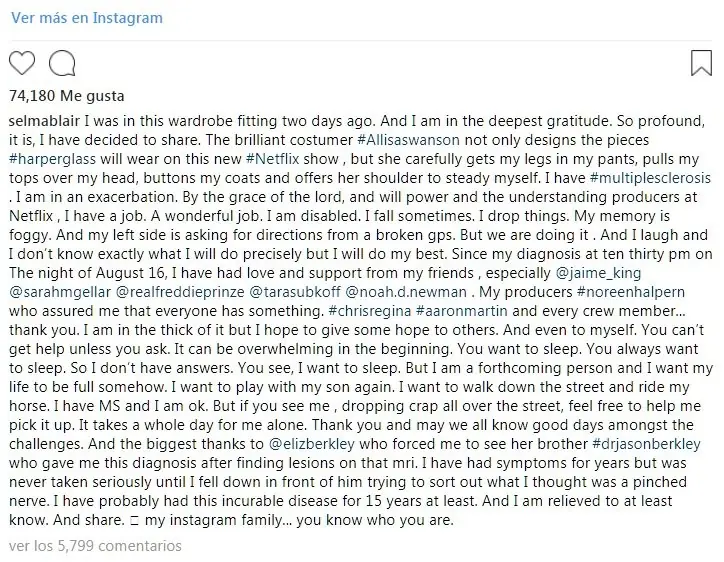Viewport: 724px width, 562px height.
Task: Open the #multiplesclerosis hashtag
Action: pyautogui.click(x=650, y=178)
